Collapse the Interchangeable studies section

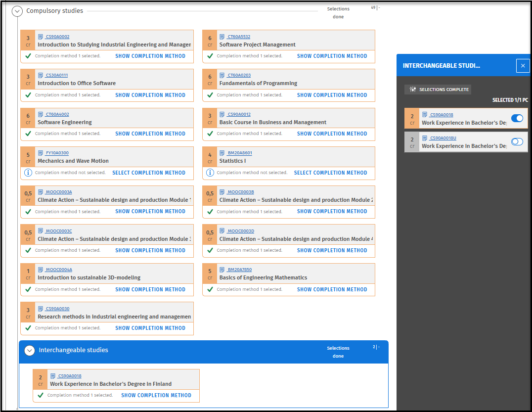pyautogui.click(x=30, y=350)
